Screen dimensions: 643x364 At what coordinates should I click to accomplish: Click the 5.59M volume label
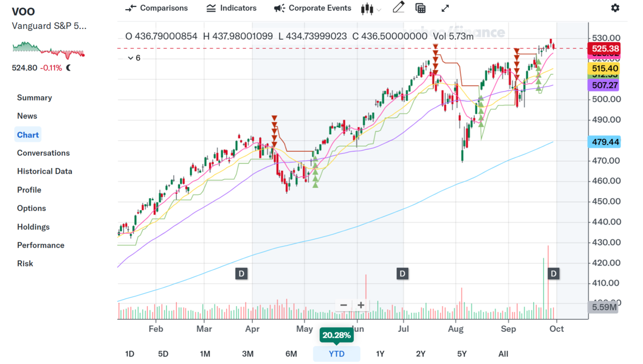tap(603, 307)
